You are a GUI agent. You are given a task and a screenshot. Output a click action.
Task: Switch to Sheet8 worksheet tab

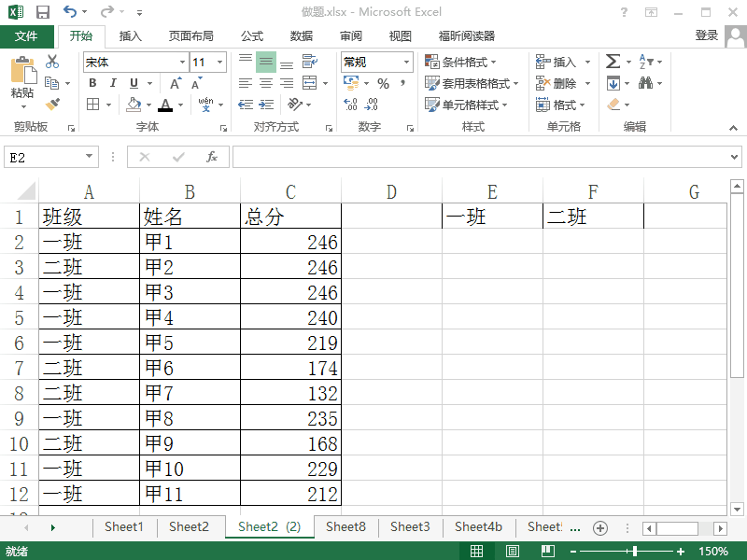tap(345, 526)
